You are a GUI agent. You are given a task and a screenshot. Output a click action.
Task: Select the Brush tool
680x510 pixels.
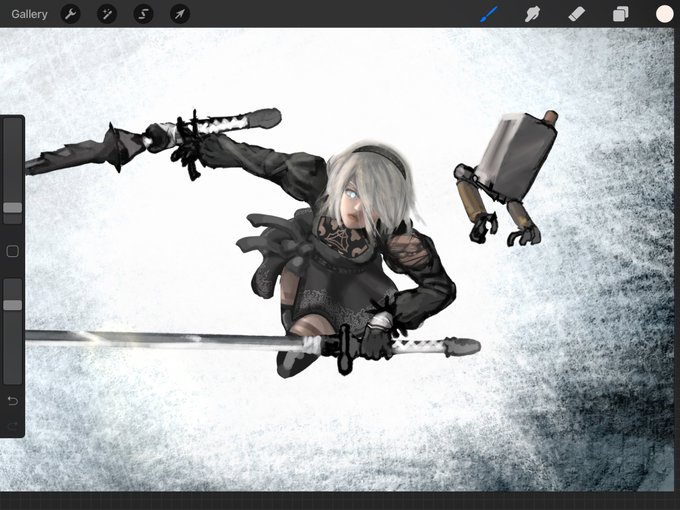(489, 14)
